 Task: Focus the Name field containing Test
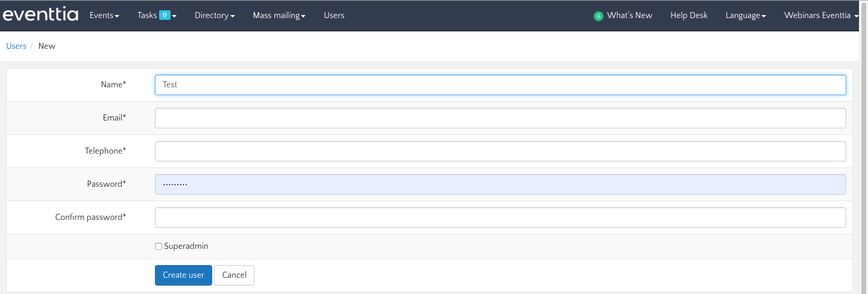[x=500, y=85]
